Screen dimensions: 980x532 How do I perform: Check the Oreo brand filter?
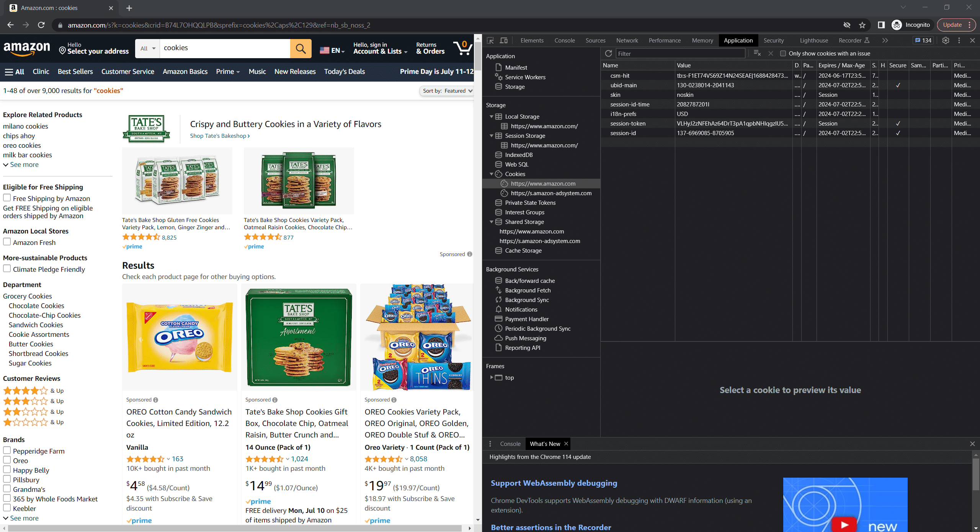[x=7, y=460]
